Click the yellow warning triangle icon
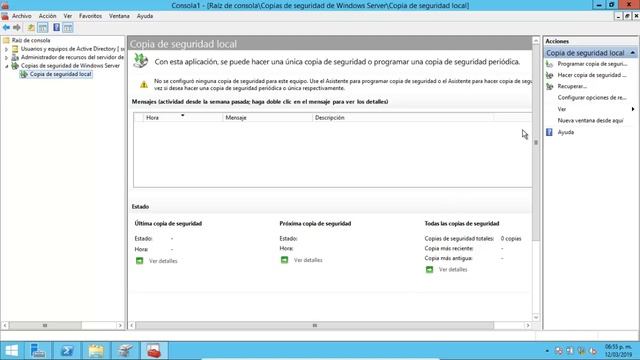640x360 pixels. [144, 85]
